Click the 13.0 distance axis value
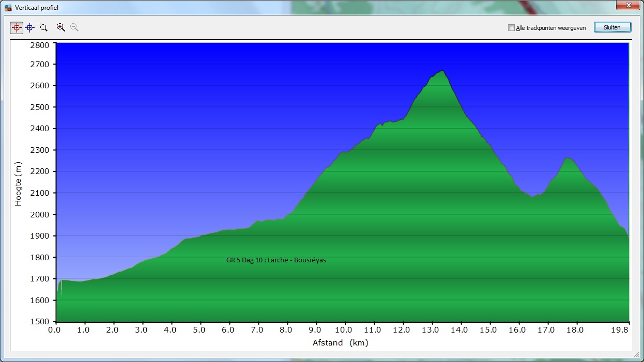Screen dimensions: 644x362 pyautogui.click(x=430, y=330)
